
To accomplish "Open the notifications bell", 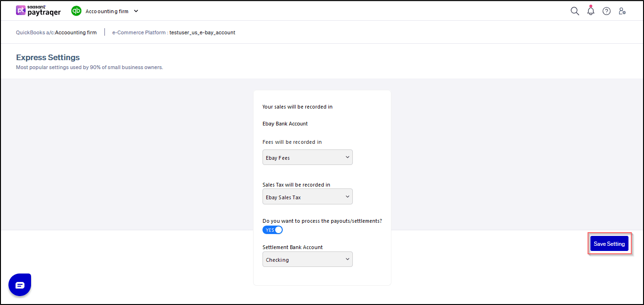I will click(591, 11).
